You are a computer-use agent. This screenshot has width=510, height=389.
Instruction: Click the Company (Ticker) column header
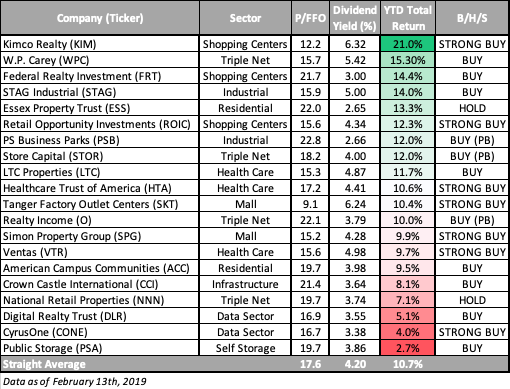pyautogui.click(x=100, y=18)
